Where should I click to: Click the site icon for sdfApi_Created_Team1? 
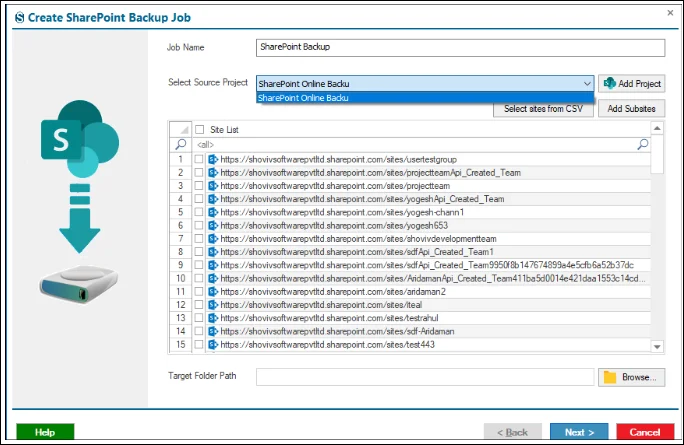click(x=213, y=252)
